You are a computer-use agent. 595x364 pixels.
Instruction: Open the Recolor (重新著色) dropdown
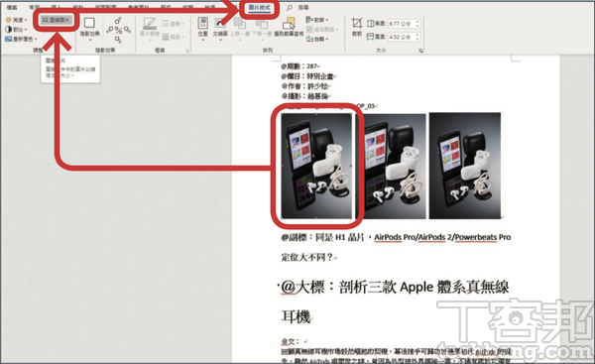point(21,39)
